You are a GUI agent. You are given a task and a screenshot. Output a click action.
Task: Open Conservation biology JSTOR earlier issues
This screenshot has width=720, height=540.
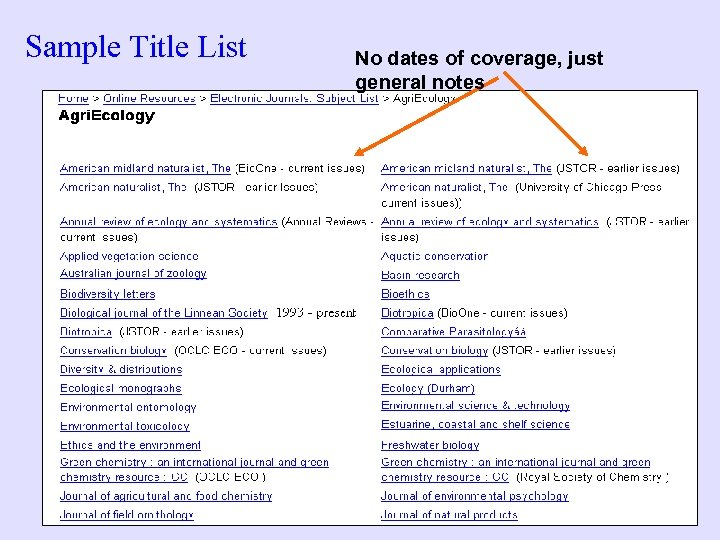coord(434,350)
